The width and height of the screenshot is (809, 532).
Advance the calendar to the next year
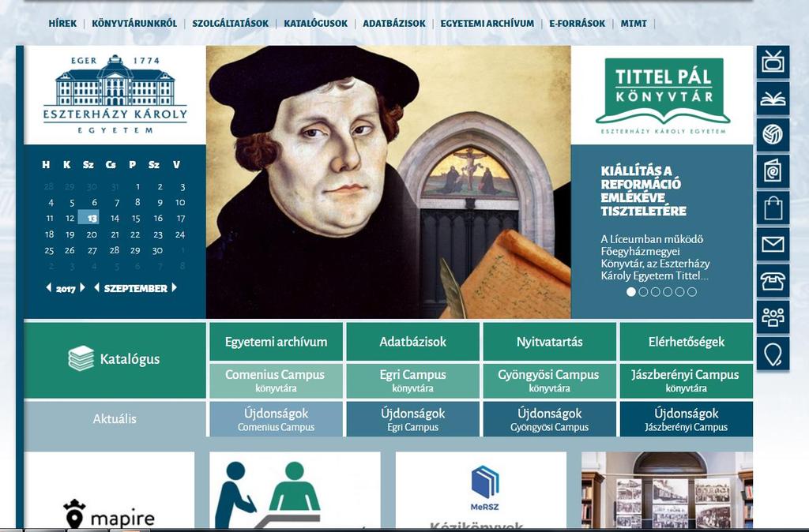coord(82,287)
